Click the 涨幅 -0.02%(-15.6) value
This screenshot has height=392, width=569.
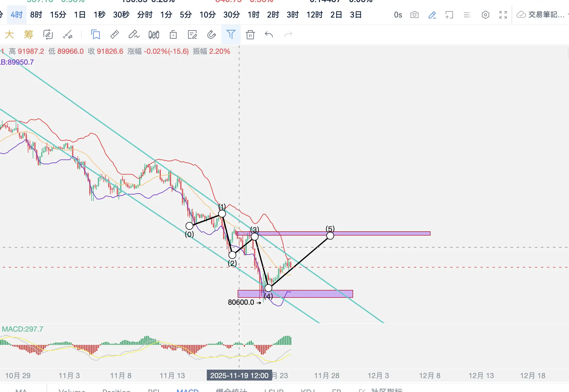[158, 51]
